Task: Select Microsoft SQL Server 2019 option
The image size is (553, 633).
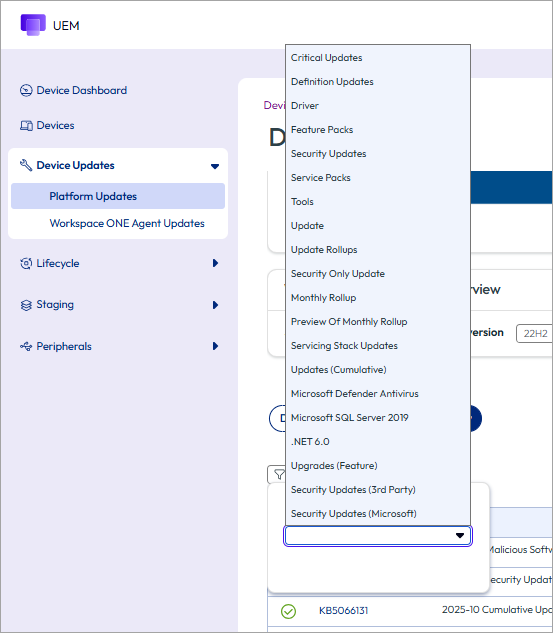Action: (x=378, y=418)
